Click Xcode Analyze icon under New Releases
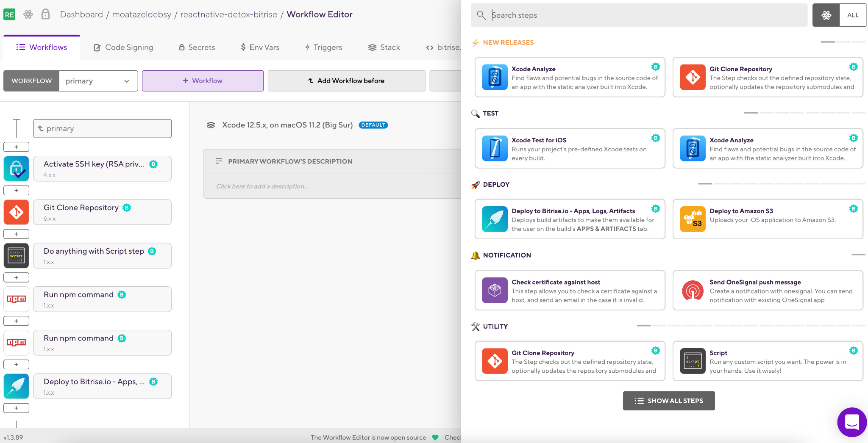 click(x=495, y=77)
